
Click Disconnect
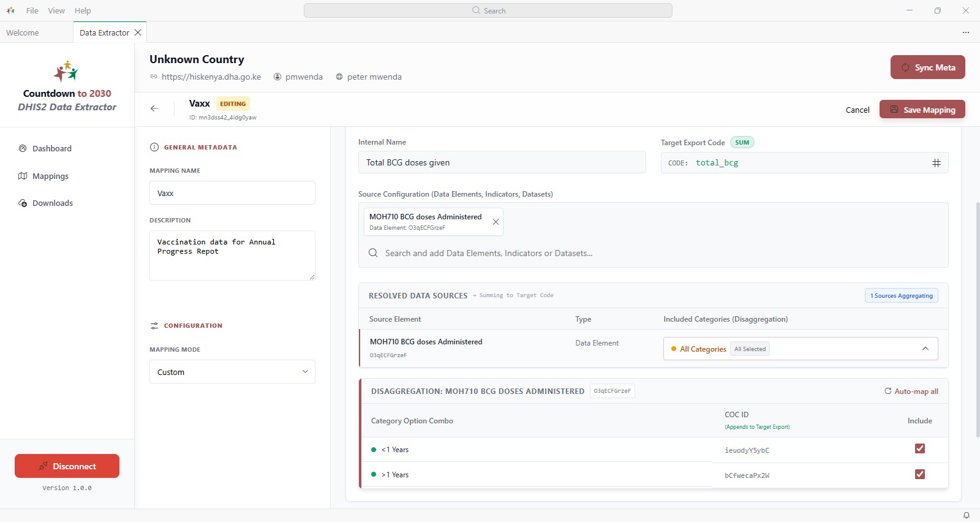(x=67, y=466)
